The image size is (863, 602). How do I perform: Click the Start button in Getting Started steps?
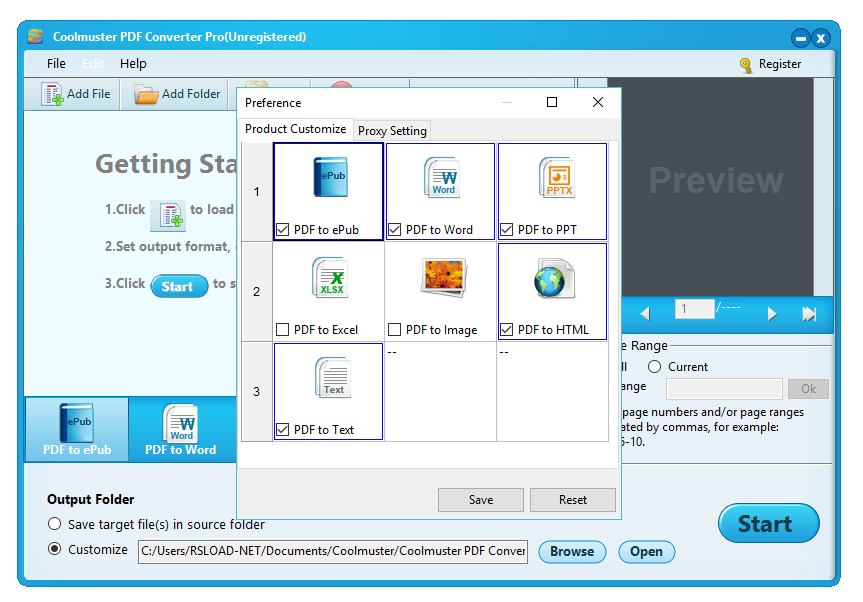pyautogui.click(x=179, y=286)
